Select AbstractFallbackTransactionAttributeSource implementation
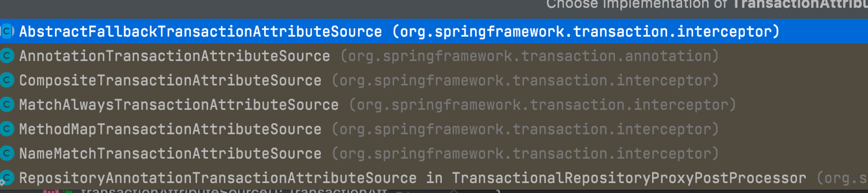This screenshot has height=193, width=868. (x=434, y=31)
